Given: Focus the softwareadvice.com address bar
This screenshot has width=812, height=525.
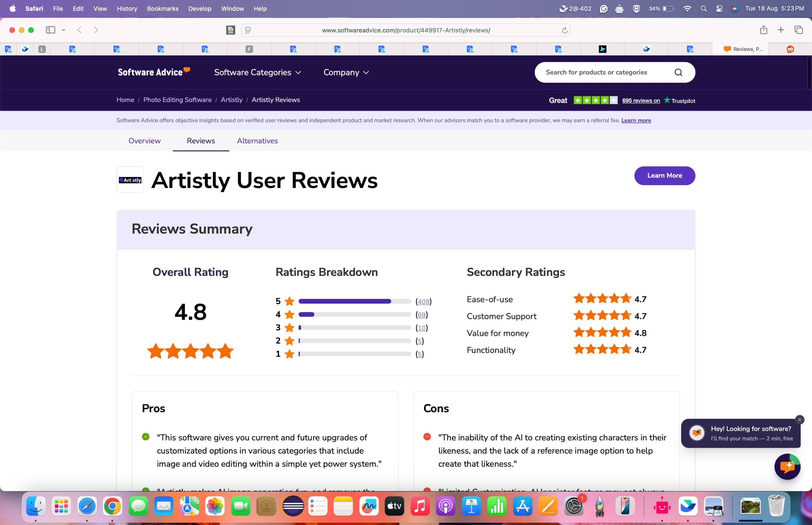Looking at the screenshot, I should (406, 30).
